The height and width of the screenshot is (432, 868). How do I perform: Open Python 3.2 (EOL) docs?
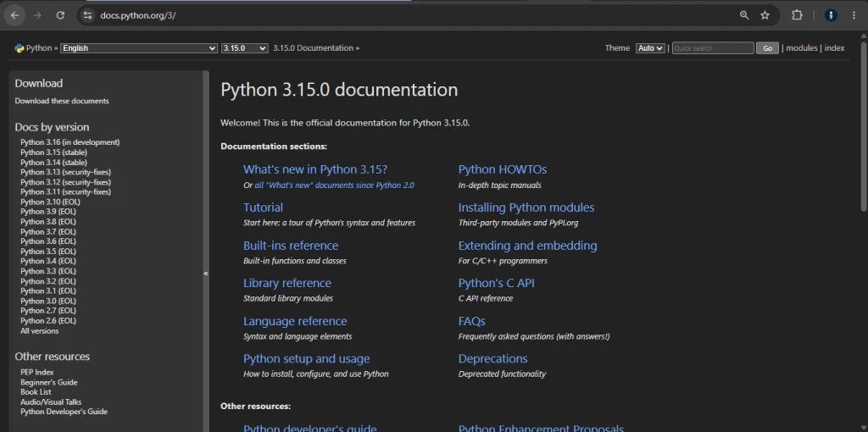(x=48, y=281)
